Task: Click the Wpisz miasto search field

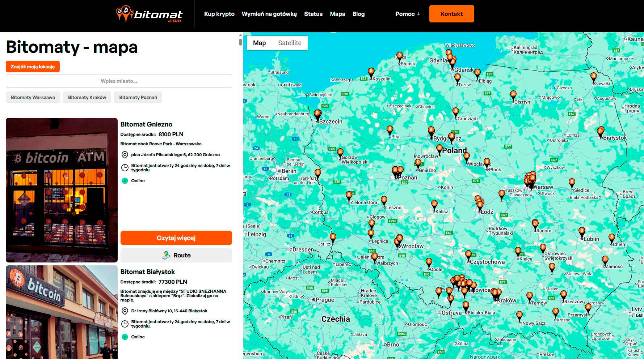Action: (119, 81)
